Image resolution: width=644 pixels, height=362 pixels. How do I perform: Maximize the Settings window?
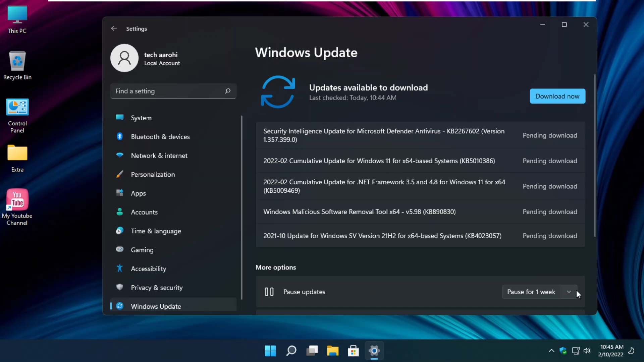[564, 24]
